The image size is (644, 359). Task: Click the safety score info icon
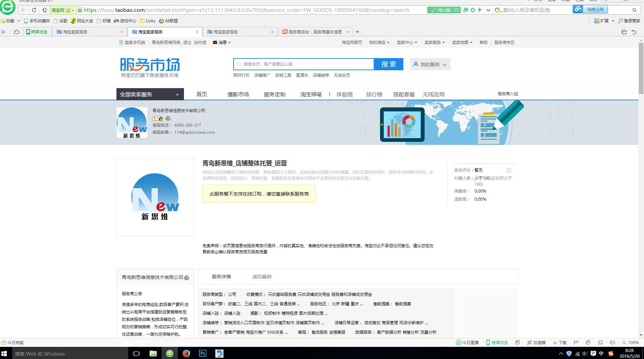click(509, 170)
